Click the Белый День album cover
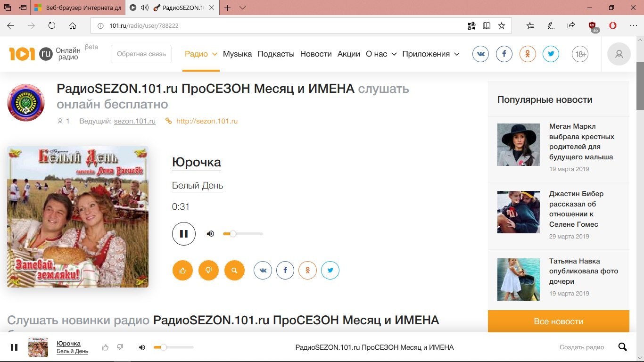644x362 pixels. click(78, 217)
